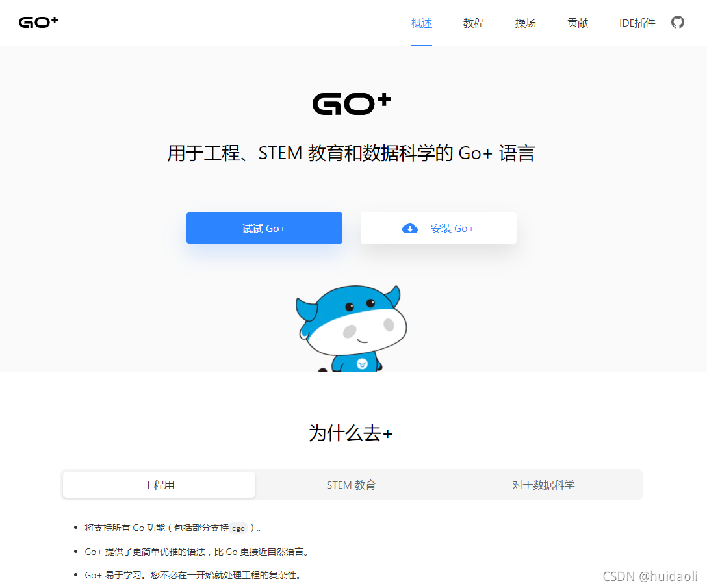Click the cloud download icon on 安装 Go+
707x588 pixels.
point(410,228)
